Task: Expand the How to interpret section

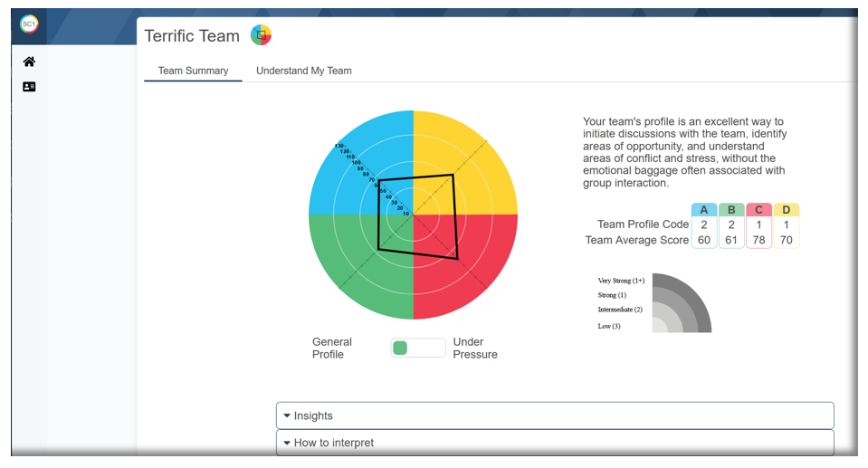Action: (x=555, y=443)
